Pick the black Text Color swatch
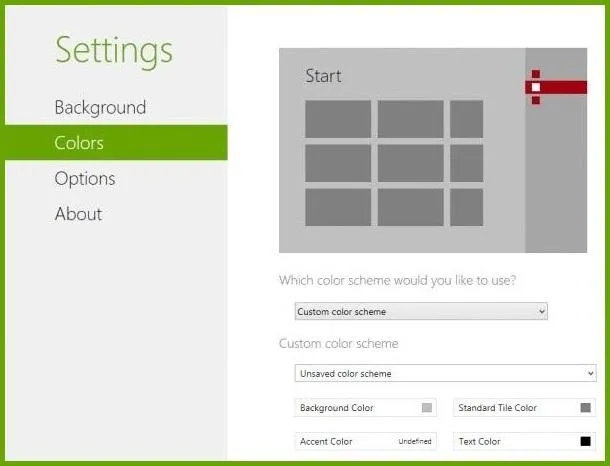Screen dimensions: 610x466 click(585, 441)
